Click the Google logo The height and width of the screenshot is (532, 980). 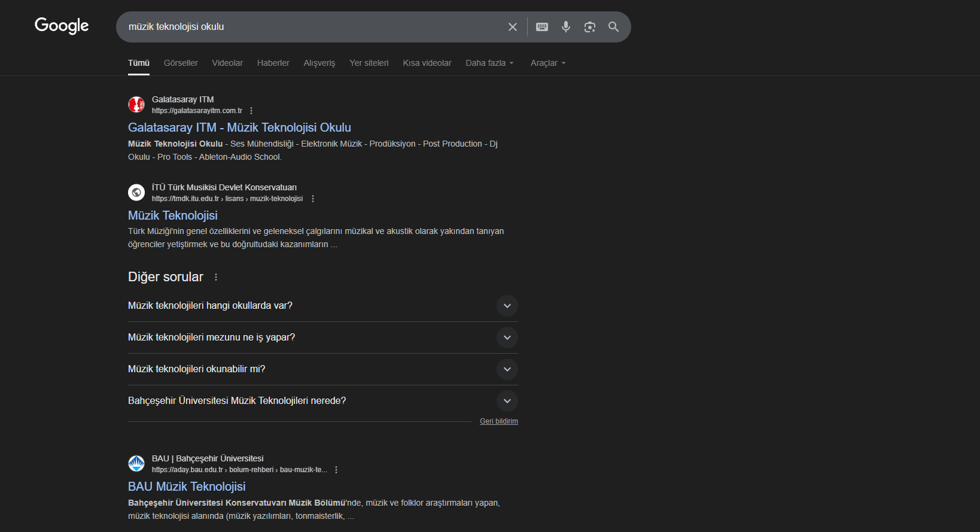pos(62,26)
